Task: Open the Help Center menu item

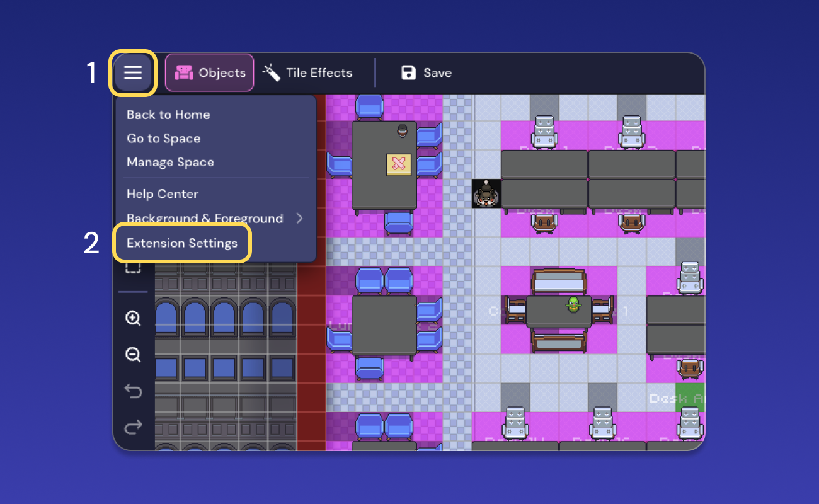Action: 162,193
